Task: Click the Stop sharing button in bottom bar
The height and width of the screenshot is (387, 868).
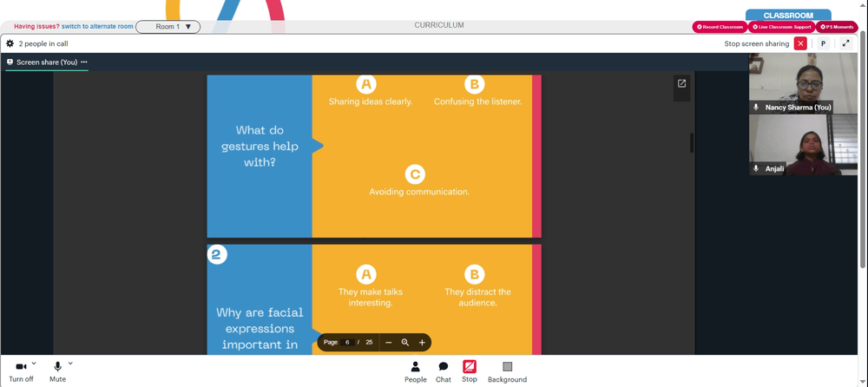Action: pyautogui.click(x=470, y=371)
